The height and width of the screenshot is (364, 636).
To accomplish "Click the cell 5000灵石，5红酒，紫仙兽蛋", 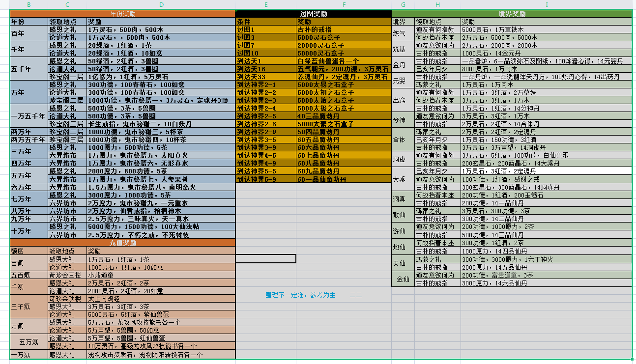I will [x=161, y=314].
